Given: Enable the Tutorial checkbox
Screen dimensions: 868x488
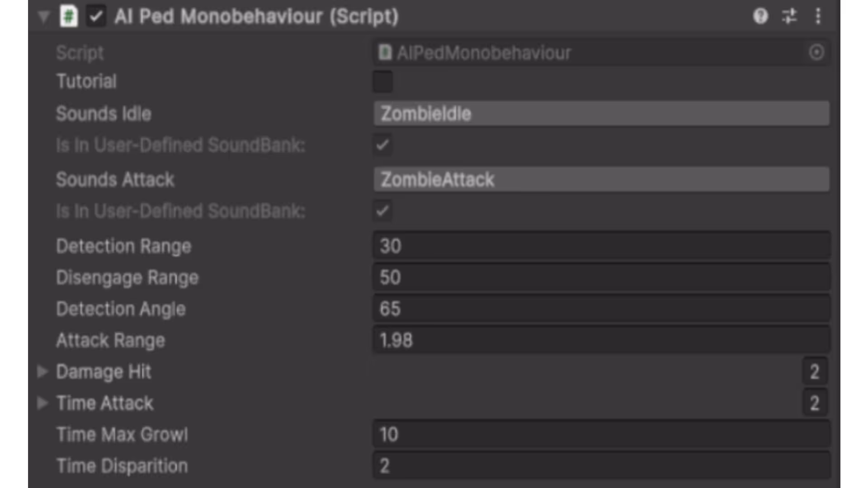Looking at the screenshot, I should [382, 82].
